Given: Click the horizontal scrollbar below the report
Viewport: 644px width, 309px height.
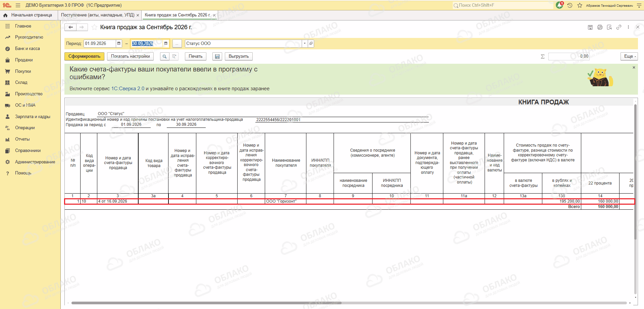Looking at the screenshot, I should click(349, 303).
